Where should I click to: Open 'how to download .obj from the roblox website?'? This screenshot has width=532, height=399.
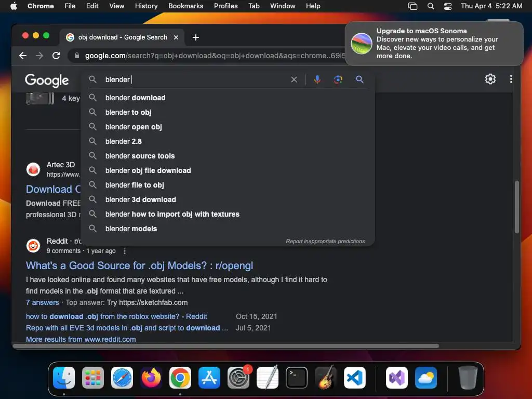click(116, 316)
